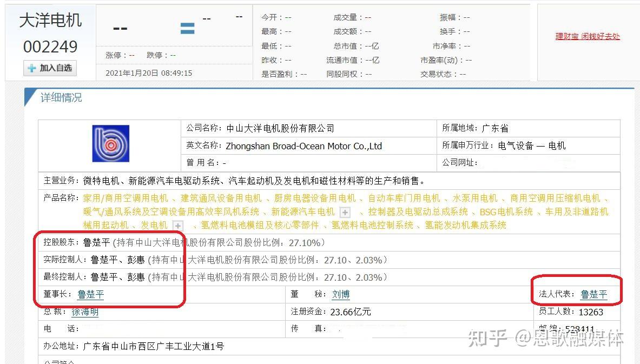Expand the plus toggle after 新能源汽车电机
640x364 pixels.
coord(345,213)
